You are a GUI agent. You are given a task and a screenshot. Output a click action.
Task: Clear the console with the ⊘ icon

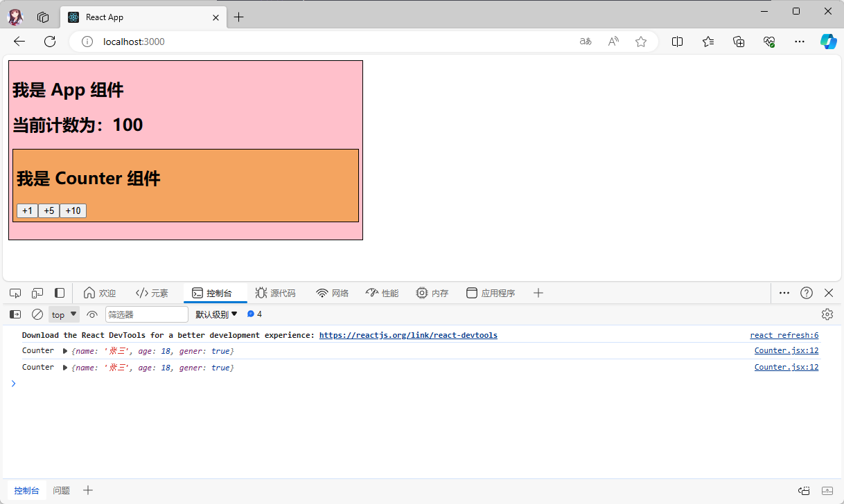click(37, 314)
